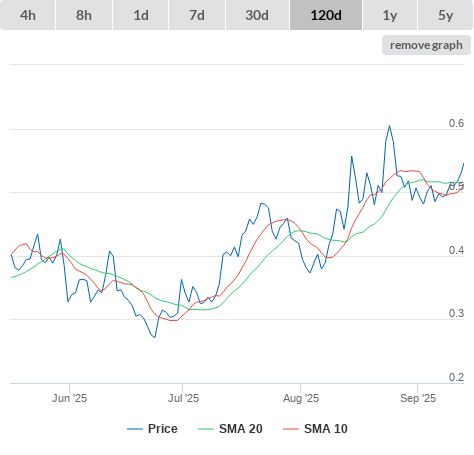
Task: Click the Sep '25 axis tick label
Action: (418, 398)
